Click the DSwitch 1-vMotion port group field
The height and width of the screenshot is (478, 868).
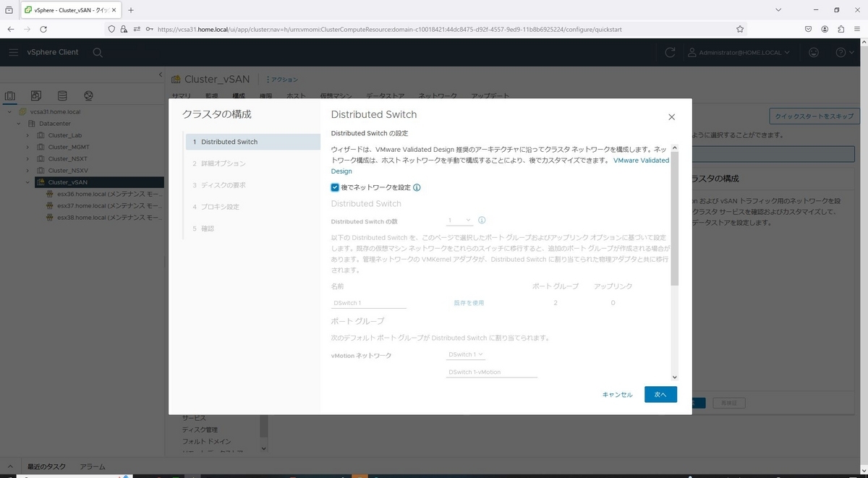click(x=491, y=372)
